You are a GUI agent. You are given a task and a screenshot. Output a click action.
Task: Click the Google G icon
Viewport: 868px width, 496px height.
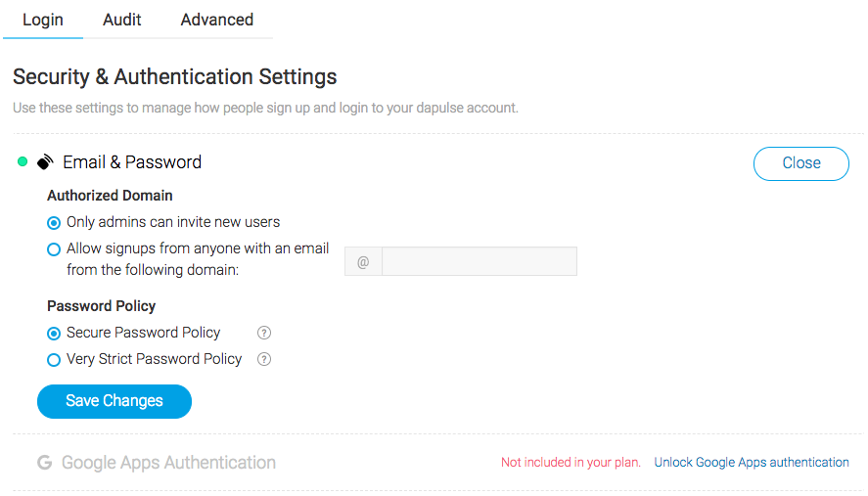pos(44,462)
